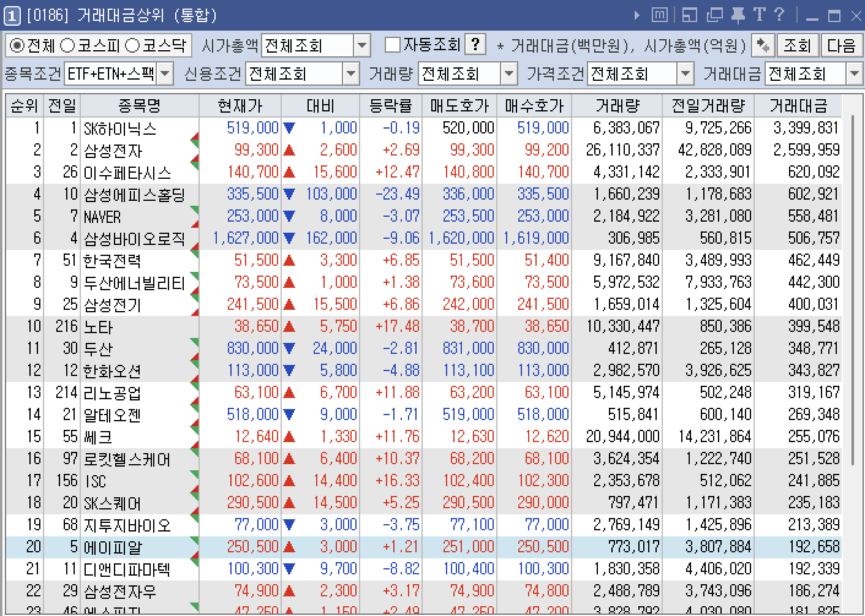Select the 삼성바이오로직 stock name
This screenshot has width=865, height=616.
(134, 239)
